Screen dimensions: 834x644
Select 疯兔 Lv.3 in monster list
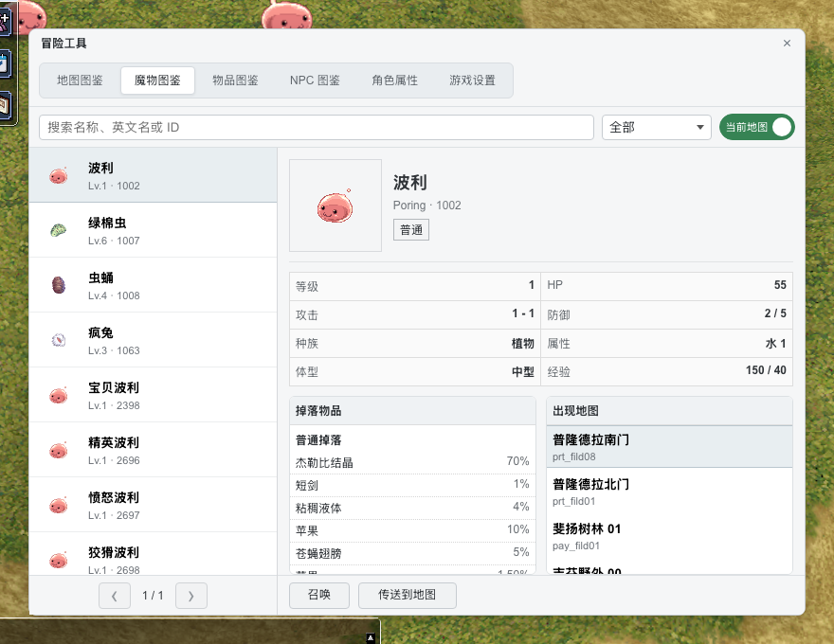[154, 340]
